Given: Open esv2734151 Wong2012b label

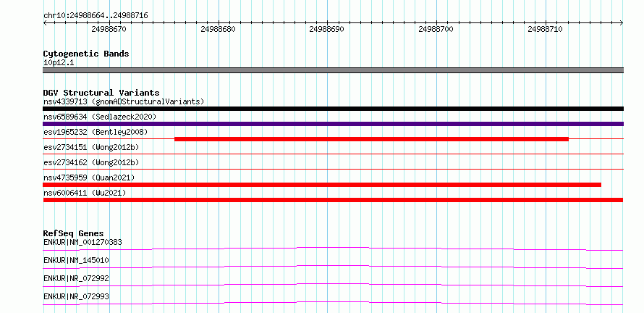Looking at the screenshot, I should pos(91,147).
